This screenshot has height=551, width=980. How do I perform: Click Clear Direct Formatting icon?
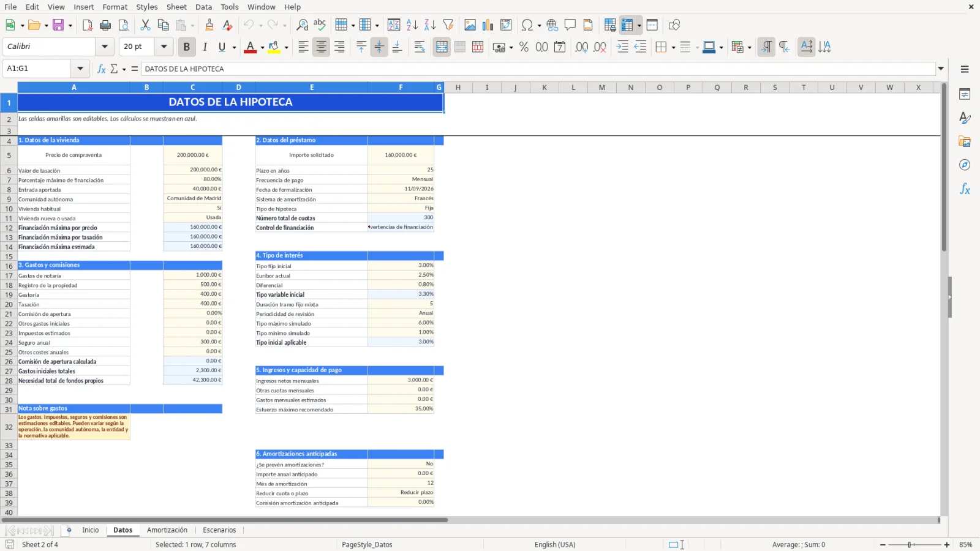click(227, 25)
